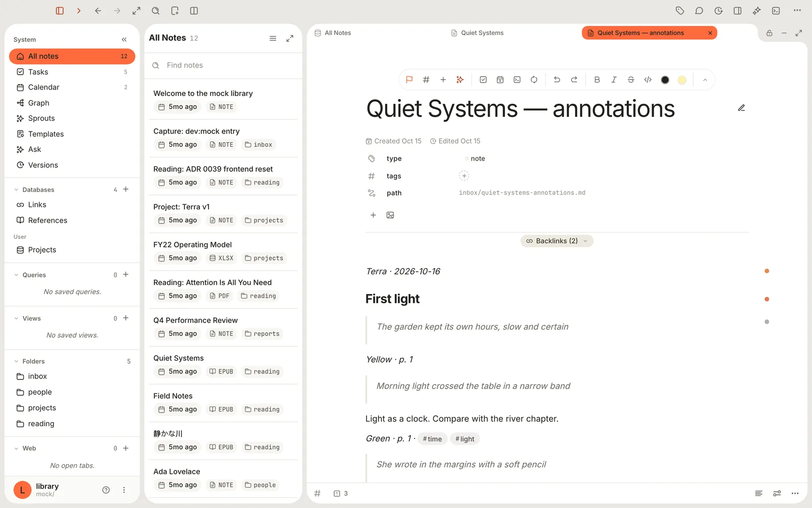
Task: Open the help icon next to library
Action: pyautogui.click(x=106, y=490)
